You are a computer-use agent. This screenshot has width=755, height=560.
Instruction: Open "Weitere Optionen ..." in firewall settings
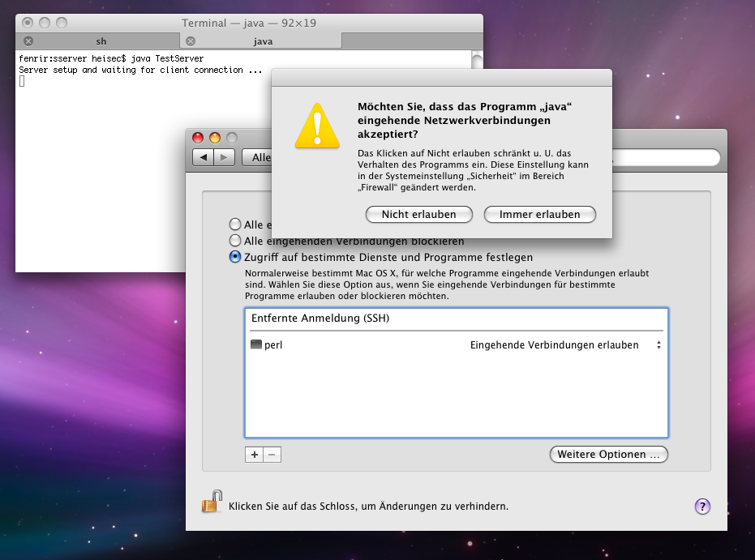pos(608,454)
